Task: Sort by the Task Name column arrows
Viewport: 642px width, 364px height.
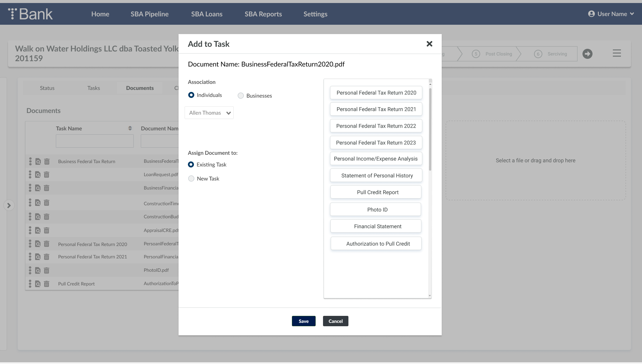Action: pos(130,128)
